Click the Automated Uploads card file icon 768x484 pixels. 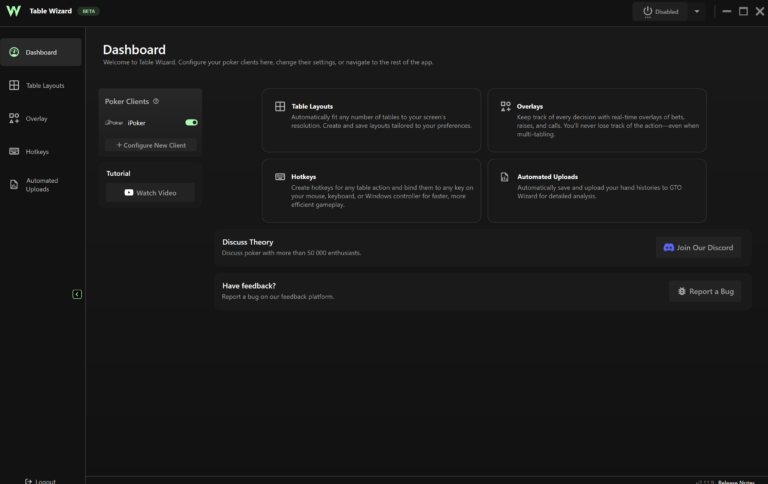click(504, 177)
